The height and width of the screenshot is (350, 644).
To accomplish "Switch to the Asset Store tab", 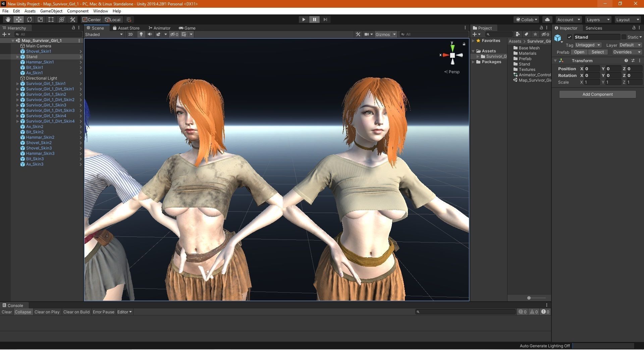I will 126,28.
